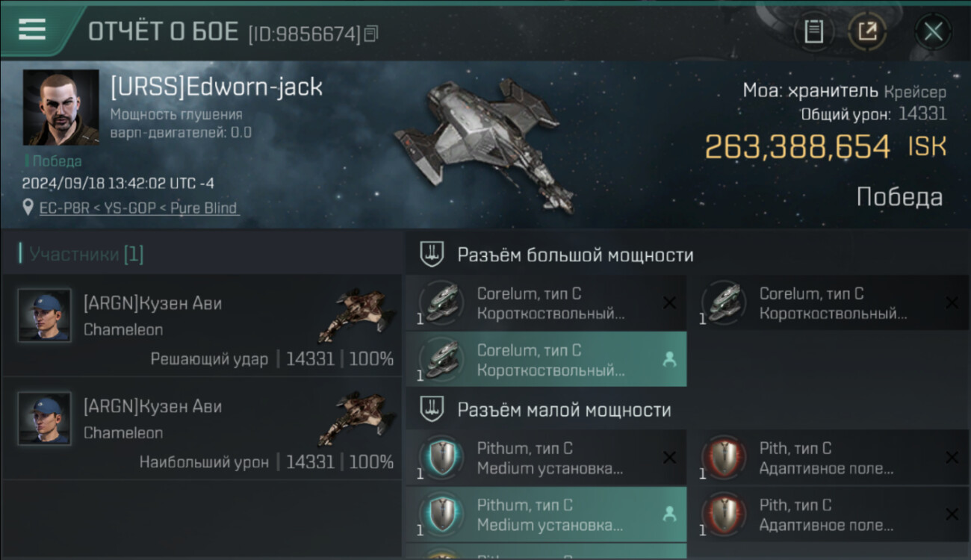Image resolution: width=971 pixels, height=560 pixels.
Task: Click the [URSS]Edworn-jack pilot name
Action: click(x=217, y=87)
